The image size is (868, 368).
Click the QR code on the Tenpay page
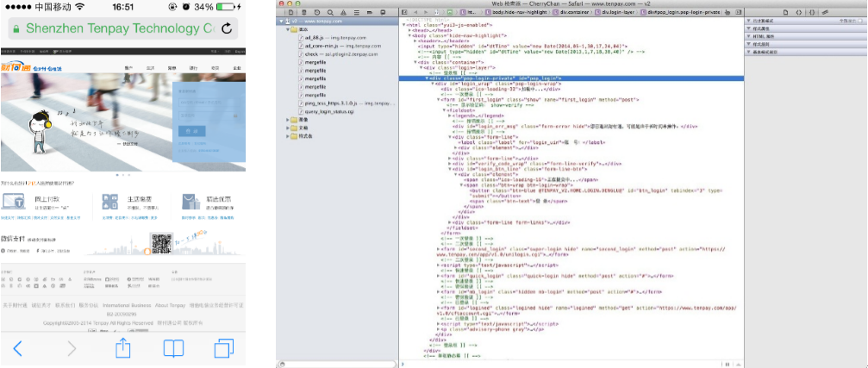coord(162,245)
